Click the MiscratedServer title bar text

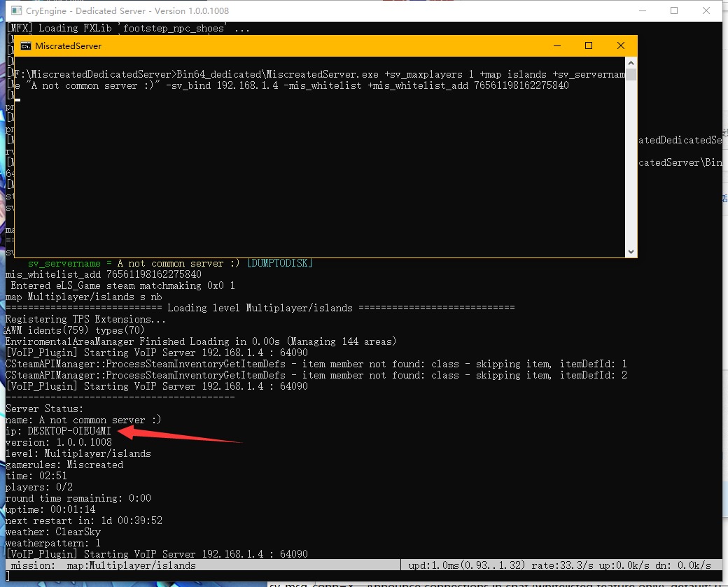(69, 46)
